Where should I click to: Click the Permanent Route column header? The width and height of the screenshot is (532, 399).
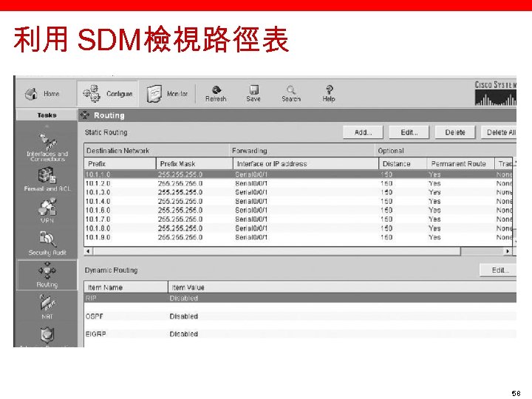pos(460,163)
